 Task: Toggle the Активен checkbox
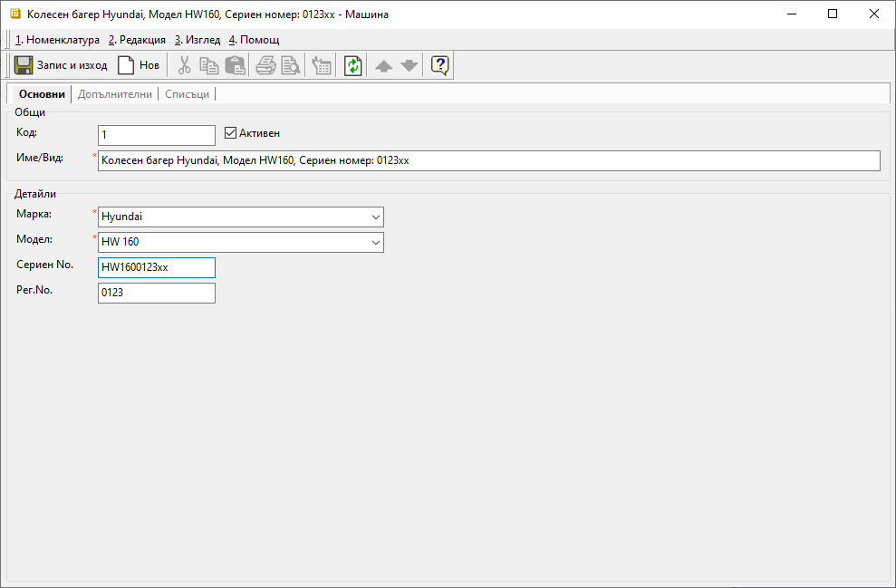[230, 133]
